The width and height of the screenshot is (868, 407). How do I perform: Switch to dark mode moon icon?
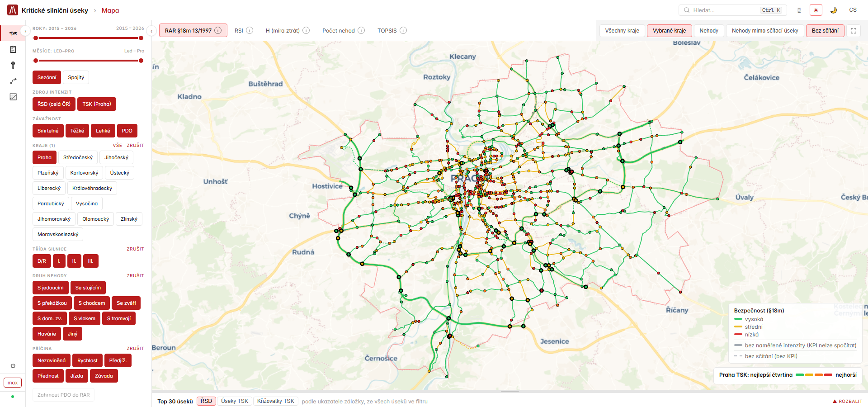tap(833, 10)
